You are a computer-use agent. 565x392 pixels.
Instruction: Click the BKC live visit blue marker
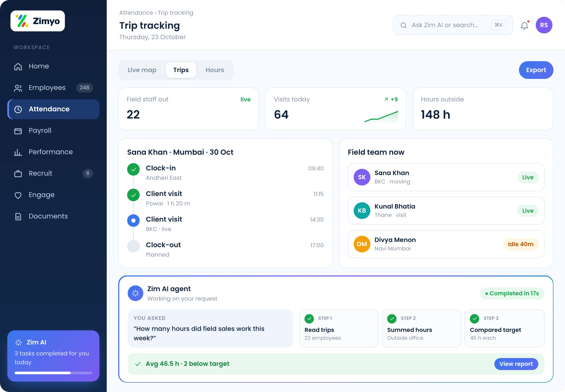click(133, 221)
